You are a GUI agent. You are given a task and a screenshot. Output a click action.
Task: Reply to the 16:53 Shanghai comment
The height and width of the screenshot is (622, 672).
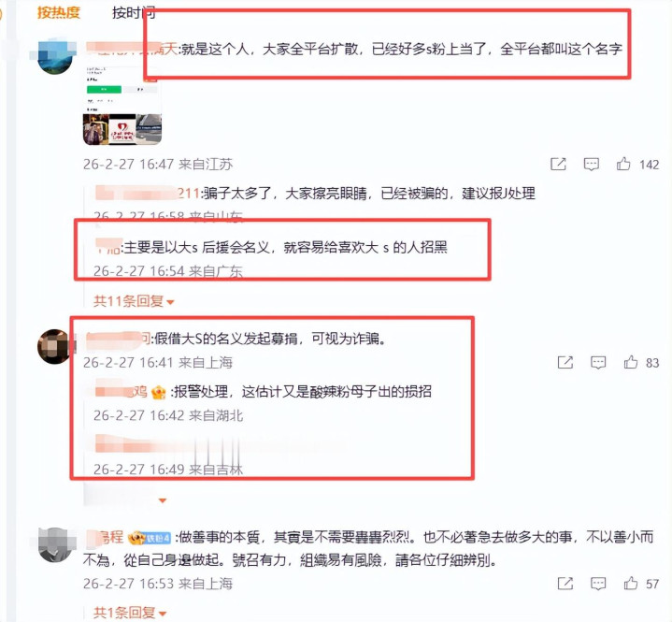[x=598, y=584]
